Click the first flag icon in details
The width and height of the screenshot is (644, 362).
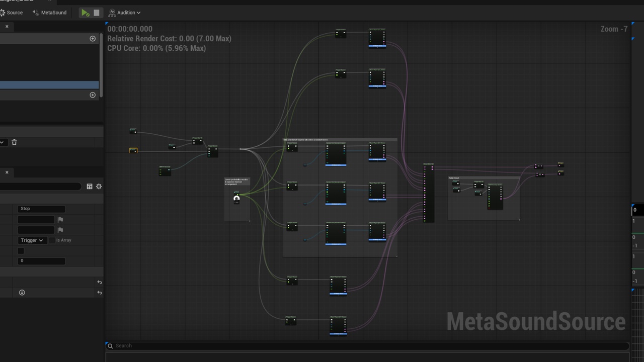tap(60, 220)
